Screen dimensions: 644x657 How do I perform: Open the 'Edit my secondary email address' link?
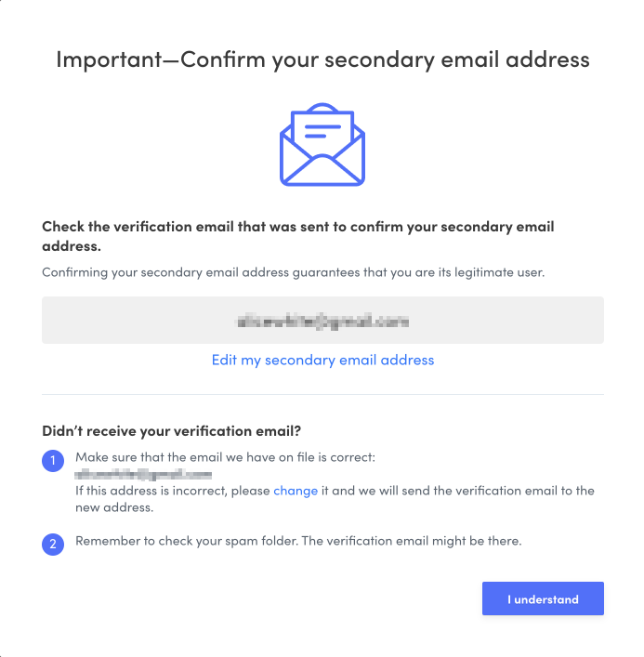click(322, 360)
